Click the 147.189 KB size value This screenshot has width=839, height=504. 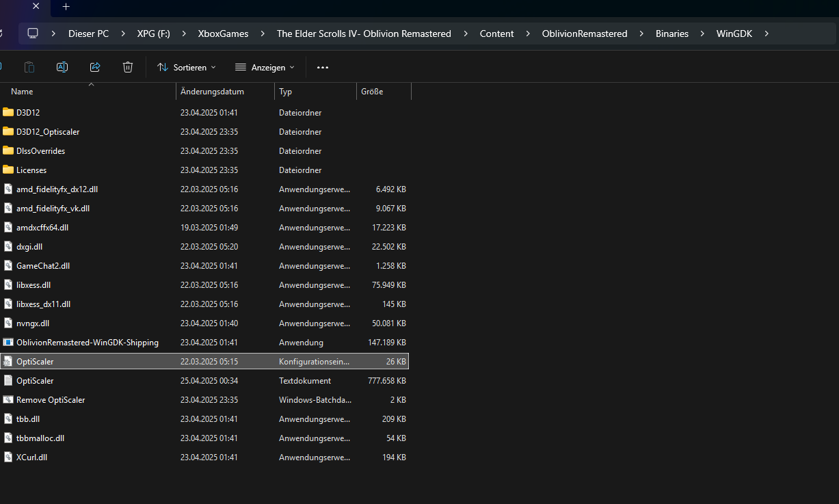click(x=386, y=342)
